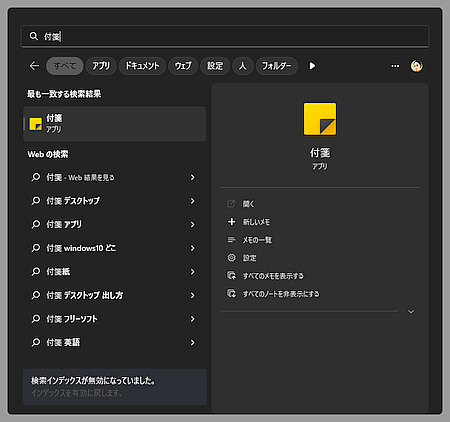Image resolution: width=450 pixels, height=422 pixels.
Task: Click the large Sticky Notes app icon
Action: click(320, 119)
